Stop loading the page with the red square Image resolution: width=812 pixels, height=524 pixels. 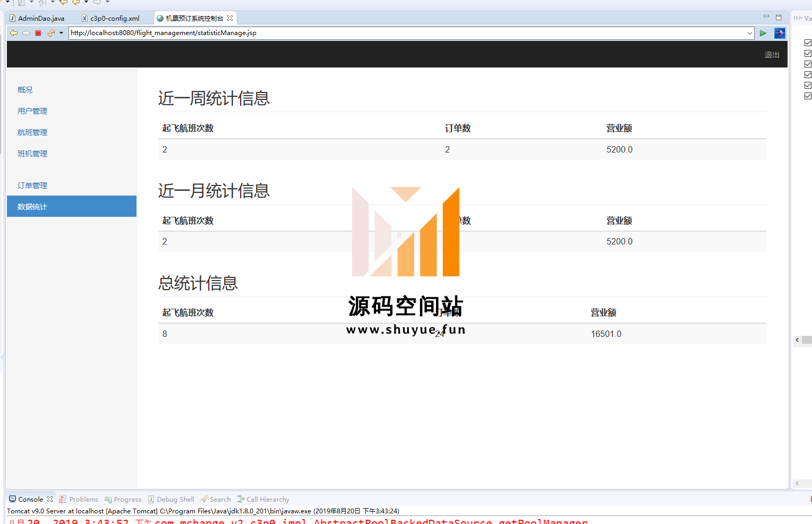point(38,33)
